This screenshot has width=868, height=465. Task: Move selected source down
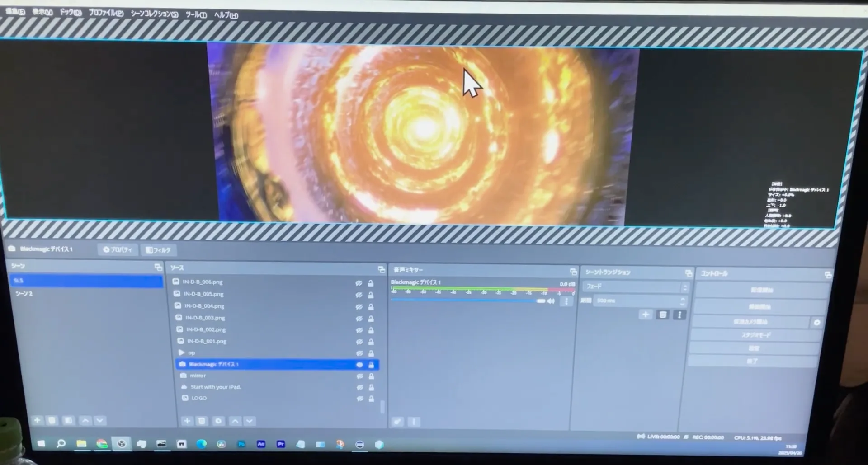[250, 421]
